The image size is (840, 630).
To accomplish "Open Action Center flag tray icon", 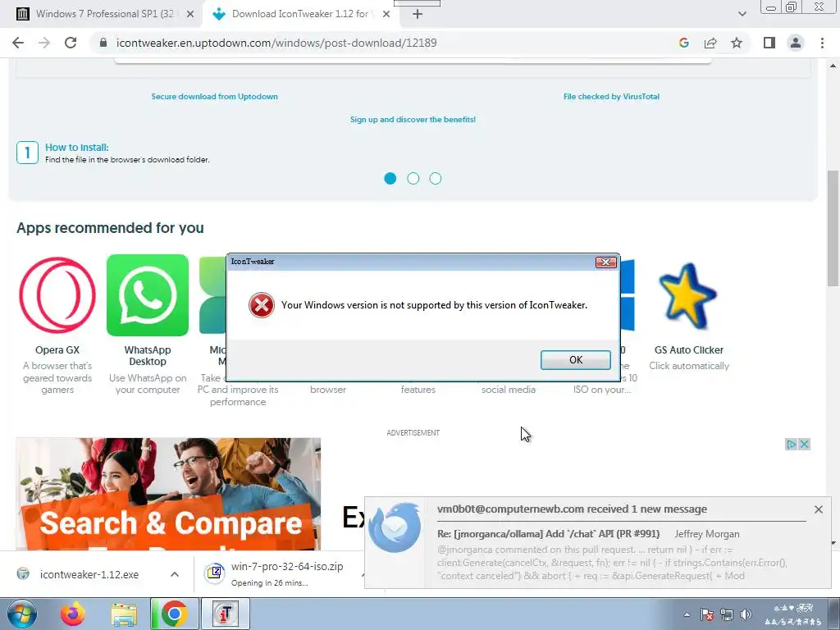I will tap(707, 615).
